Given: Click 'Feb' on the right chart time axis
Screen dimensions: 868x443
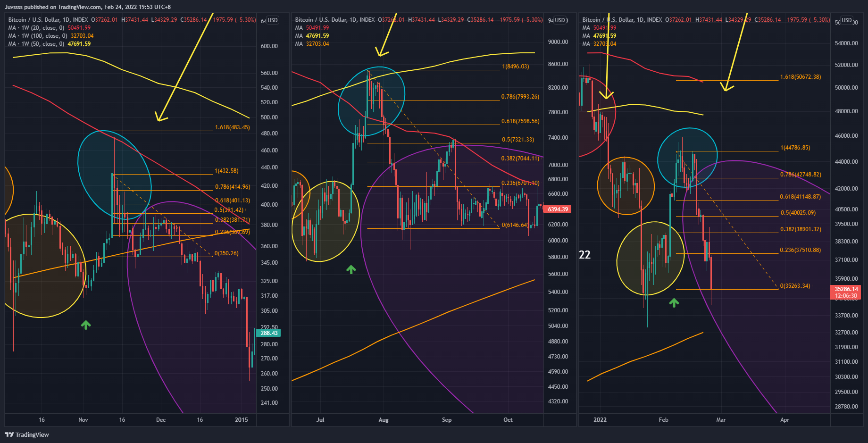Looking at the screenshot, I should tap(664, 420).
